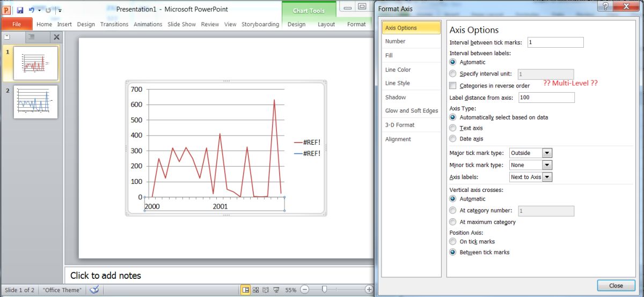
Task: Start Slide Show from status bar icon
Action: pos(276,289)
